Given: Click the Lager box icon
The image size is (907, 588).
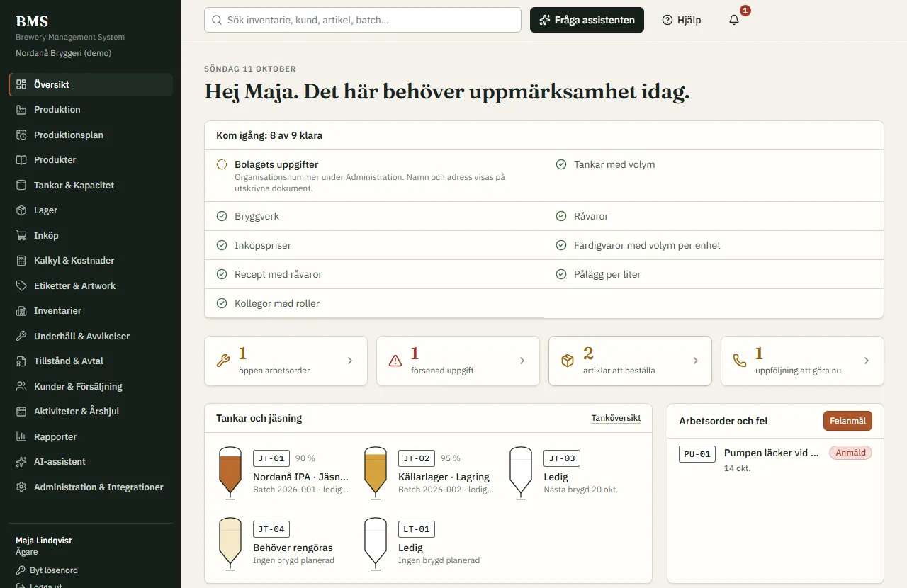Looking at the screenshot, I should click(21, 210).
